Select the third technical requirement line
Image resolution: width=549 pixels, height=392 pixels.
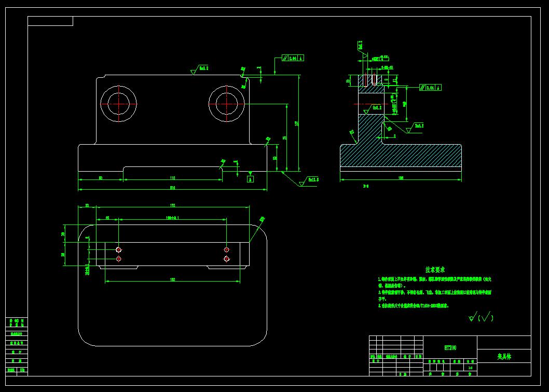[x=413, y=305]
